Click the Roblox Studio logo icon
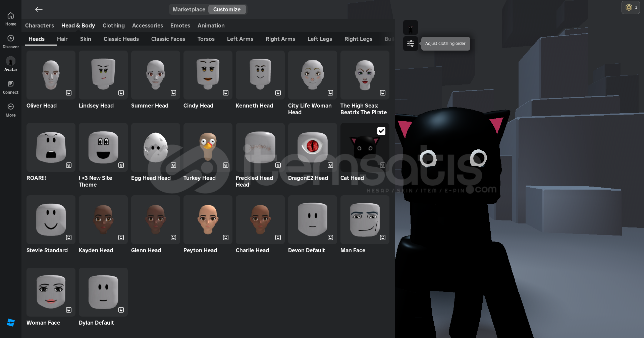Image resolution: width=644 pixels, height=338 pixels. coord(11,323)
